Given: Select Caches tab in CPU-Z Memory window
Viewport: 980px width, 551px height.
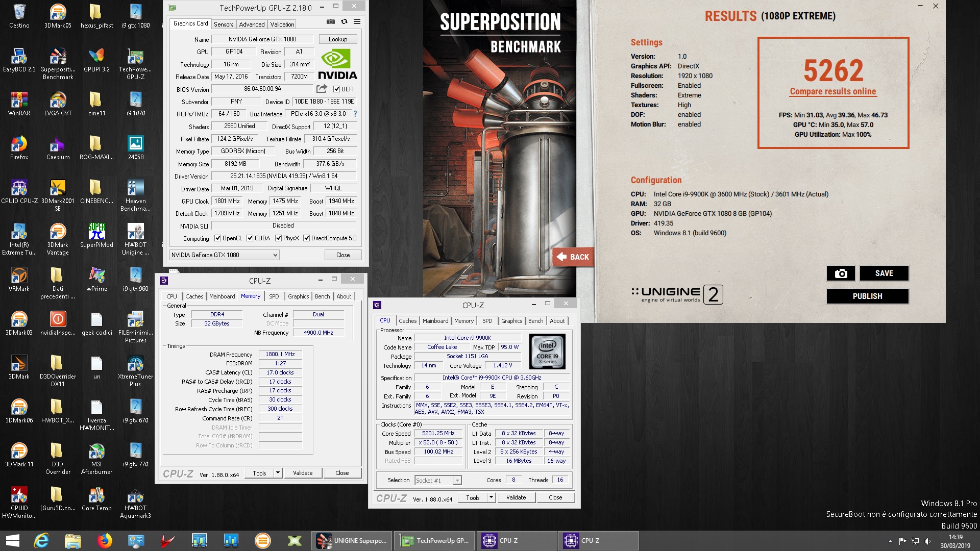Looking at the screenshot, I should [194, 296].
